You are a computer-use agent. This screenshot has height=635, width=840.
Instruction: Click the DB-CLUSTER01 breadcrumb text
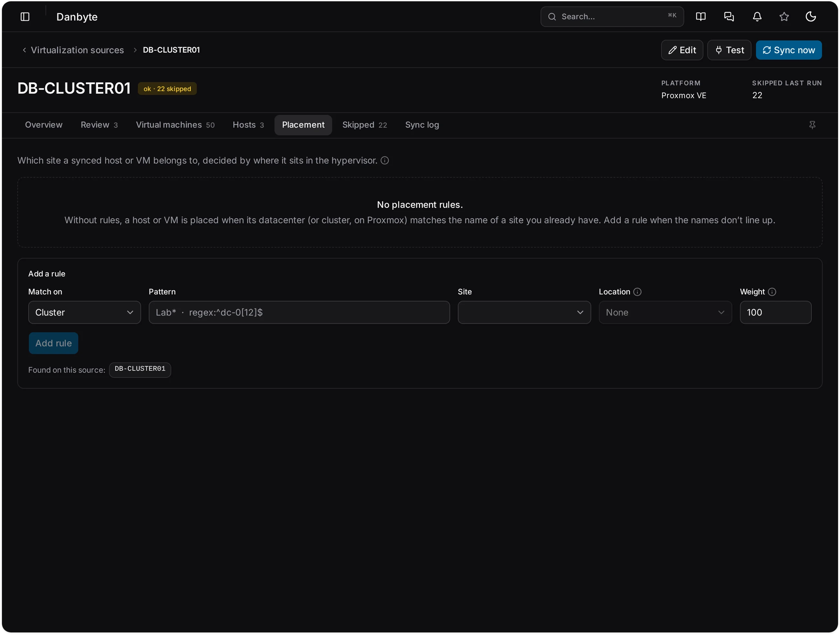(x=171, y=50)
